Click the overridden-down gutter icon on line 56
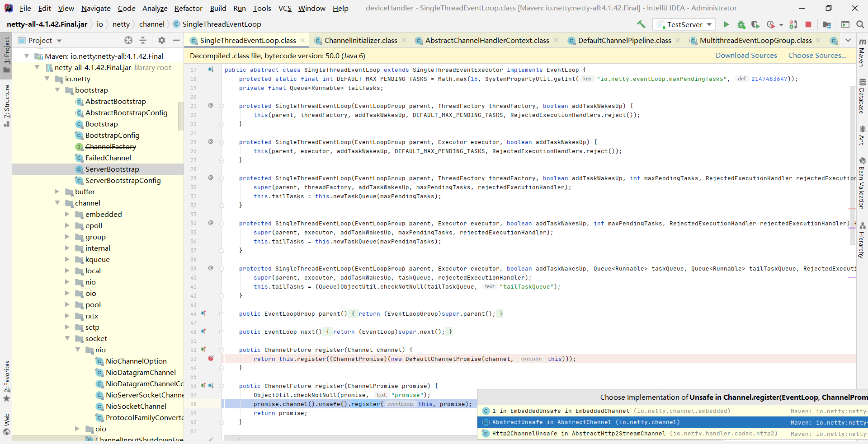 coord(211,386)
